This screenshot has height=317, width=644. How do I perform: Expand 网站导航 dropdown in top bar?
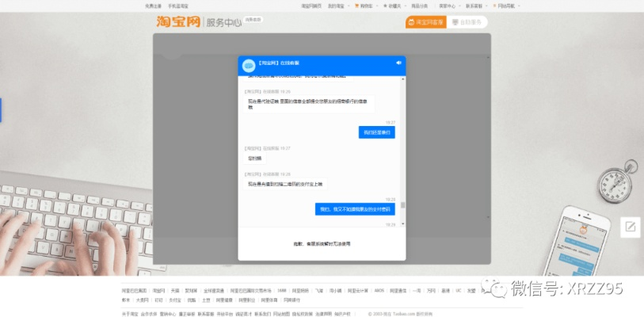(x=509, y=6)
